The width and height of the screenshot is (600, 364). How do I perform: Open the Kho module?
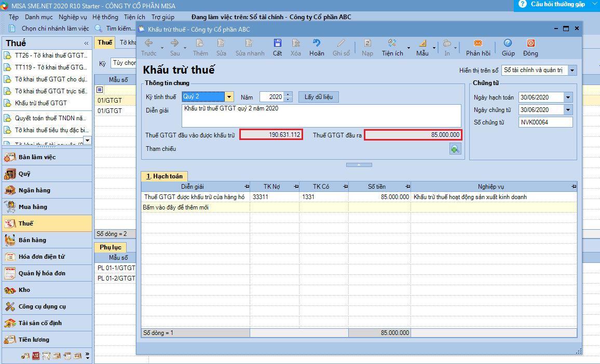(x=47, y=290)
